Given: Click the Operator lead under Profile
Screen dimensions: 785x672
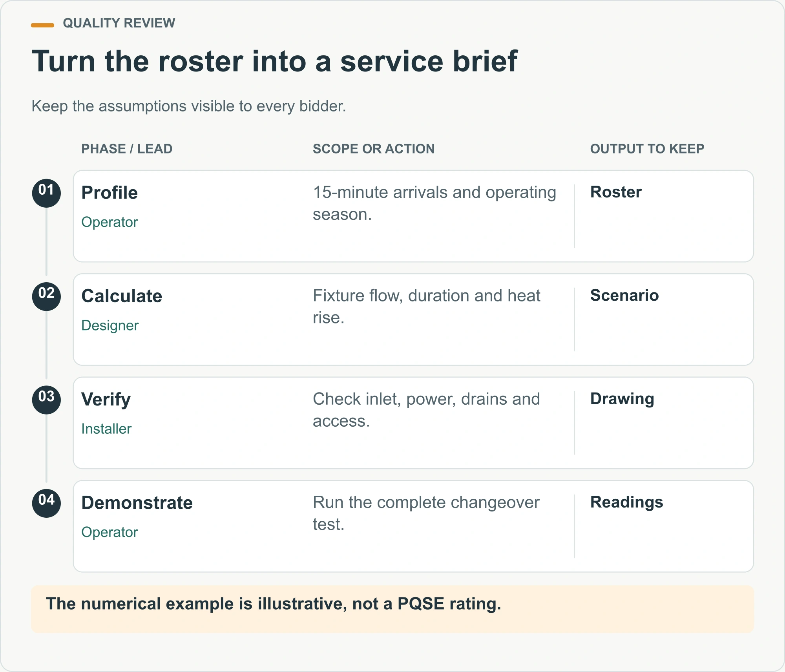Looking at the screenshot, I should pyautogui.click(x=110, y=222).
